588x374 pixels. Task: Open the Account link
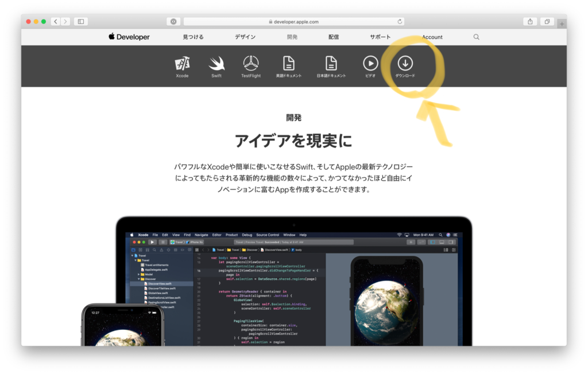coord(432,37)
